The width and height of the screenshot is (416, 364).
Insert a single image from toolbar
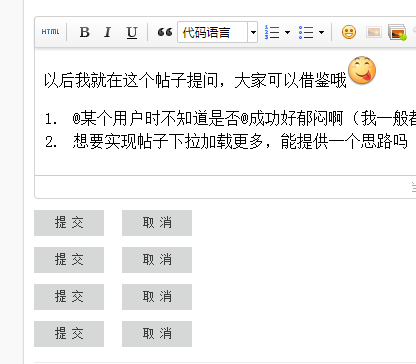tap(374, 32)
